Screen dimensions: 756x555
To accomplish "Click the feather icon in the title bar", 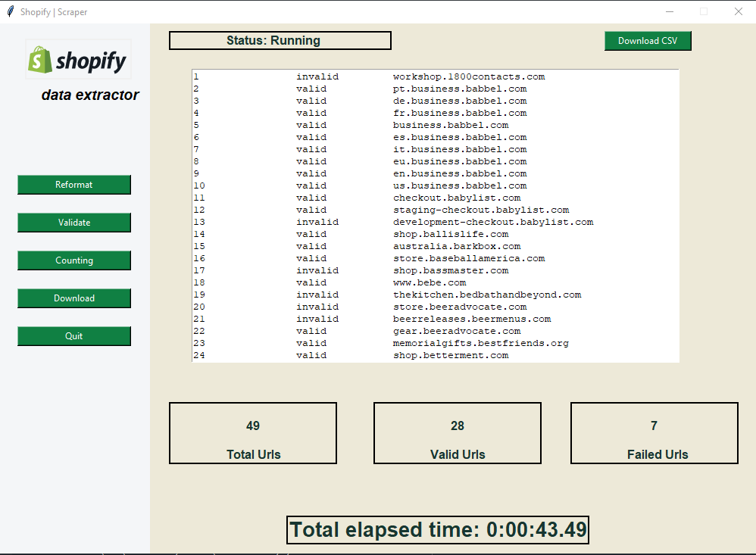I will pos(11,11).
